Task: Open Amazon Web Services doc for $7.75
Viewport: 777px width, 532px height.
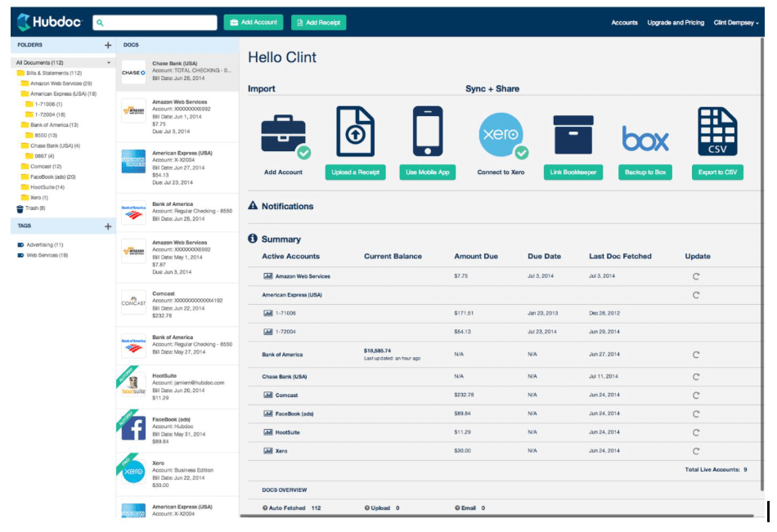Action: 177,117
